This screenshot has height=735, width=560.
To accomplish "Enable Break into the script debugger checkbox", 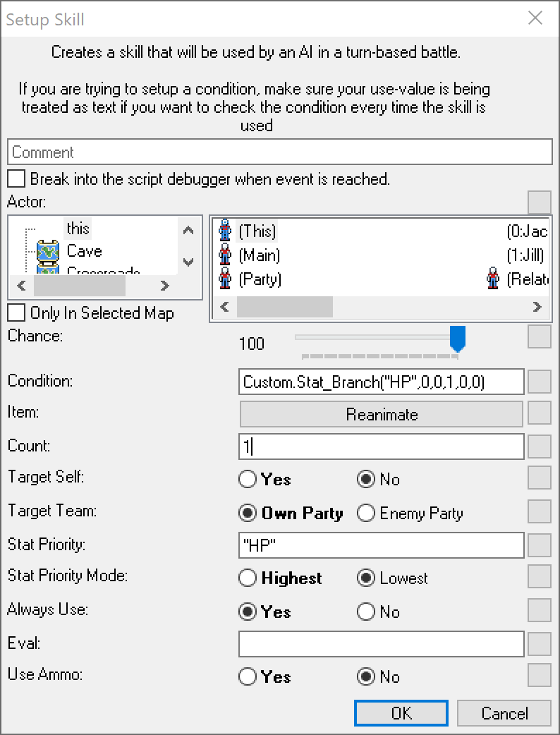I will click(x=17, y=179).
